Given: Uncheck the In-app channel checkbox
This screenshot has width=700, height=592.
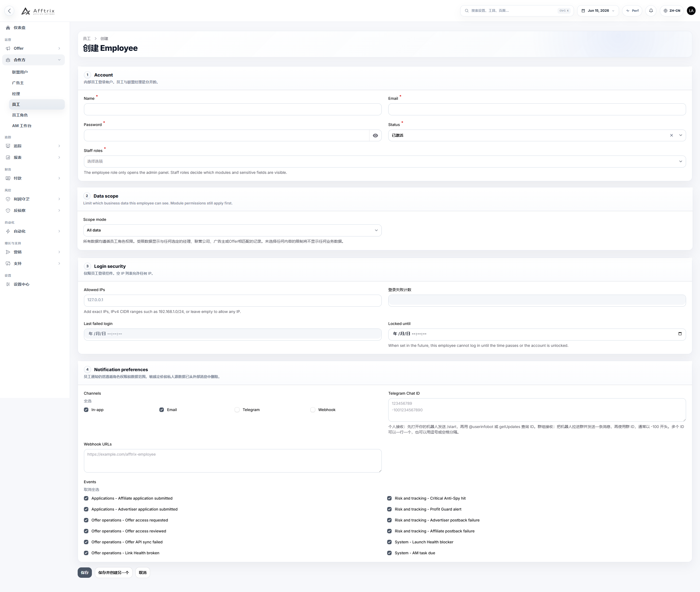Looking at the screenshot, I should (86, 410).
